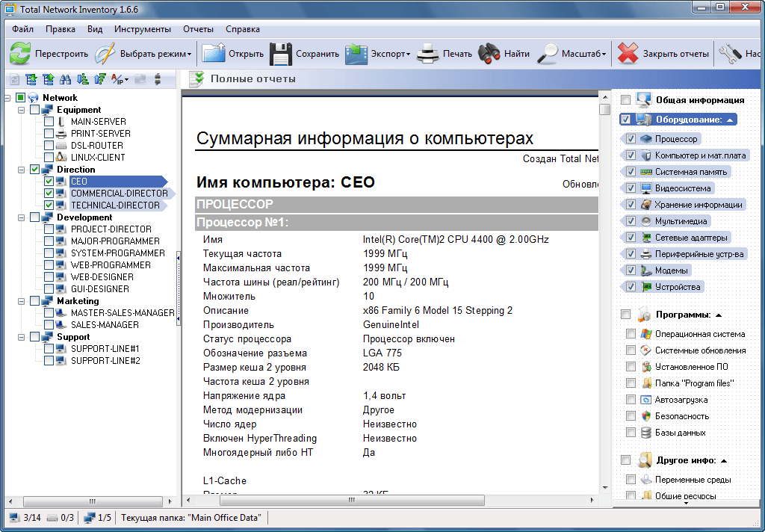Untick the Процессор report checkbox
The image size is (765, 532).
631,139
